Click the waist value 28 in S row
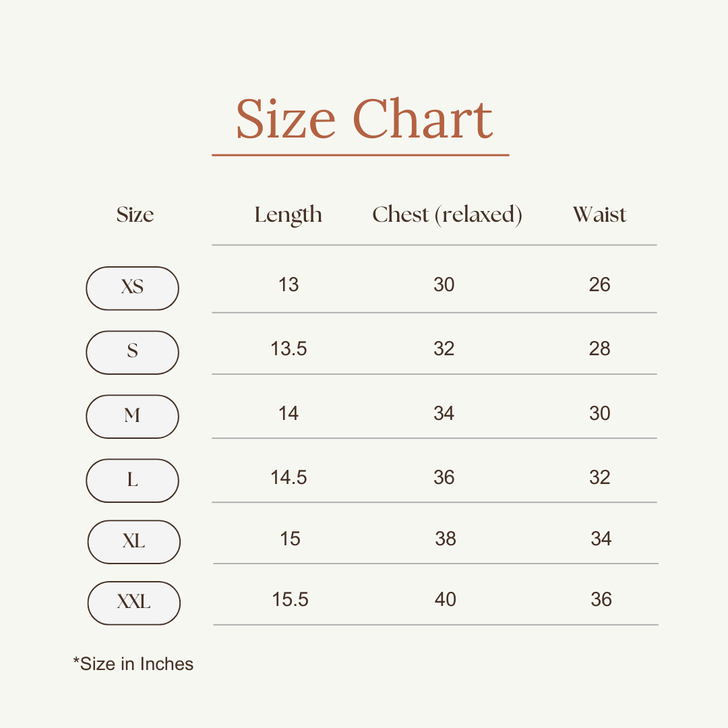 coord(599,348)
